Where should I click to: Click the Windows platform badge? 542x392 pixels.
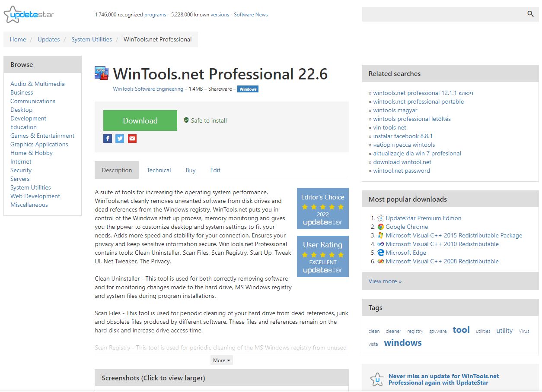click(x=248, y=89)
